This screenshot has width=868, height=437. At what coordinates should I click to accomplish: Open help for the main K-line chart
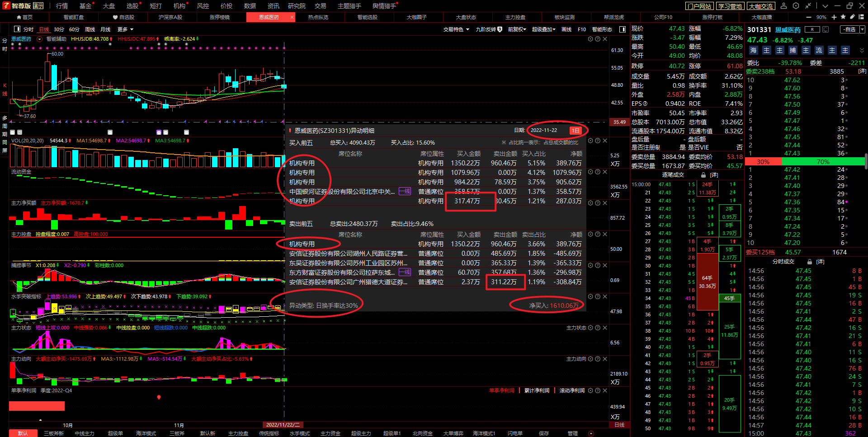pos(598,39)
